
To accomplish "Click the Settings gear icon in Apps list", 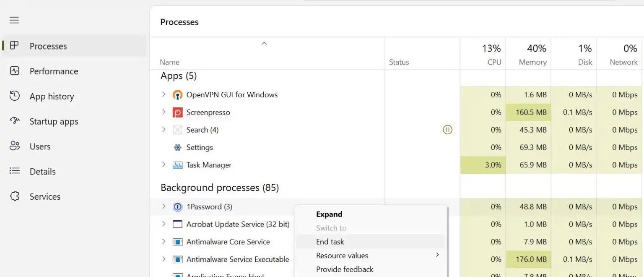I will (x=178, y=148).
